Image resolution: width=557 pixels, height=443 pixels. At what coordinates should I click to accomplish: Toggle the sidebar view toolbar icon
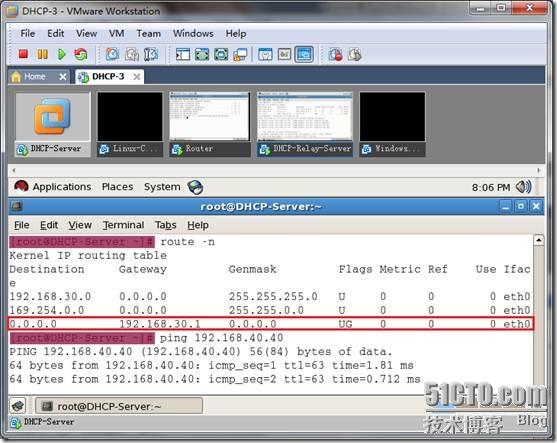183,54
